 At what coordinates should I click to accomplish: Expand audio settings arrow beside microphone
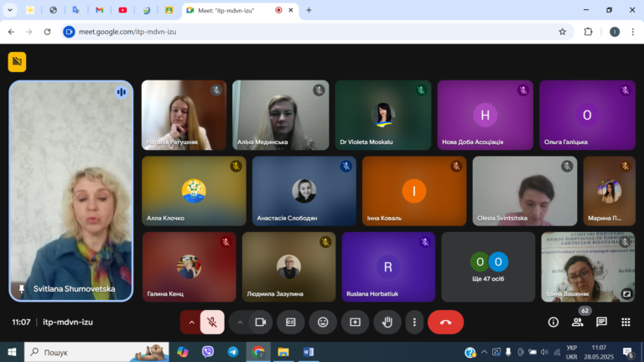point(191,322)
